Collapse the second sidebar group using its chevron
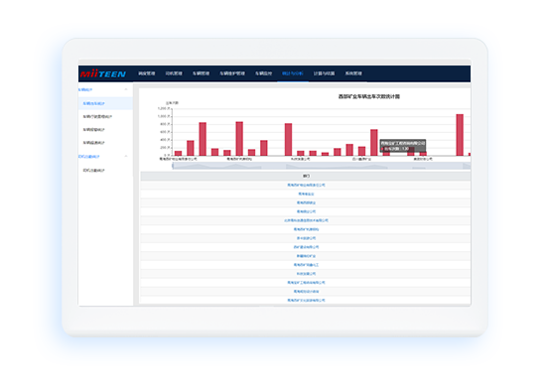 click(x=126, y=157)
